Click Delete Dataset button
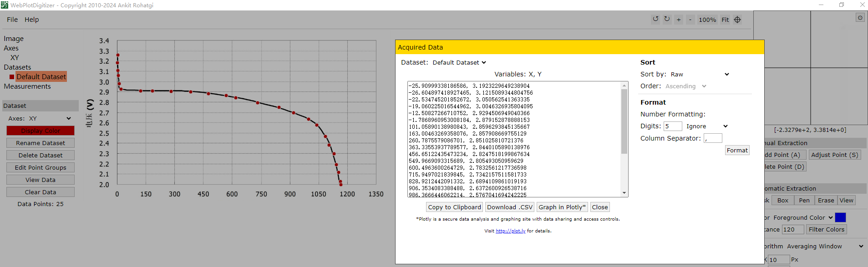The image size is (868, 267). (41, 155)
